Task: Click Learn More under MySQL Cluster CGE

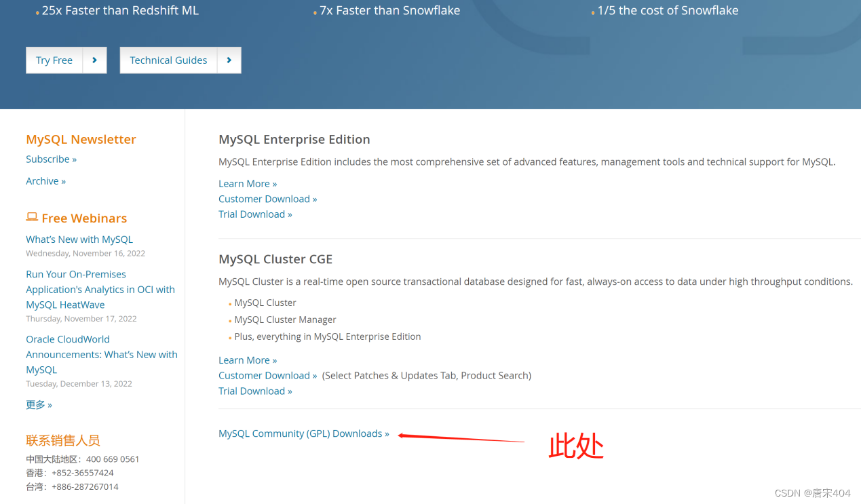Action: 248,360
